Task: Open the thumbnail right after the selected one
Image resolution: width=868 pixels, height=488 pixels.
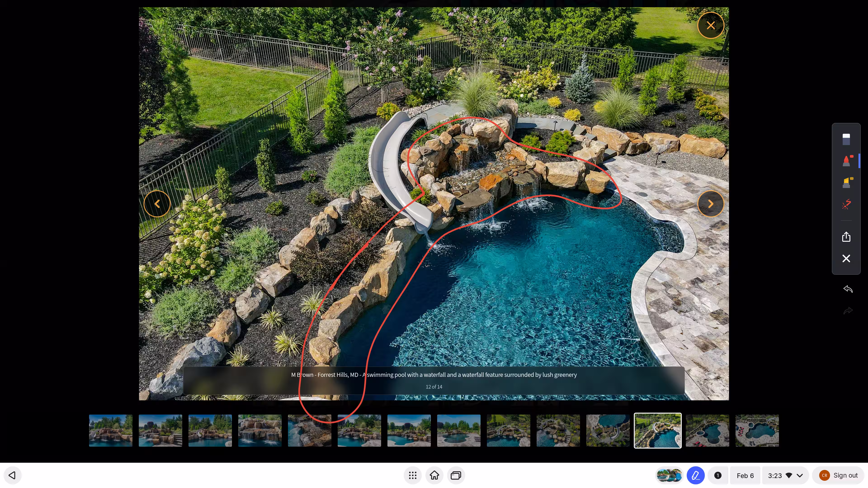Action: point(707,430)
